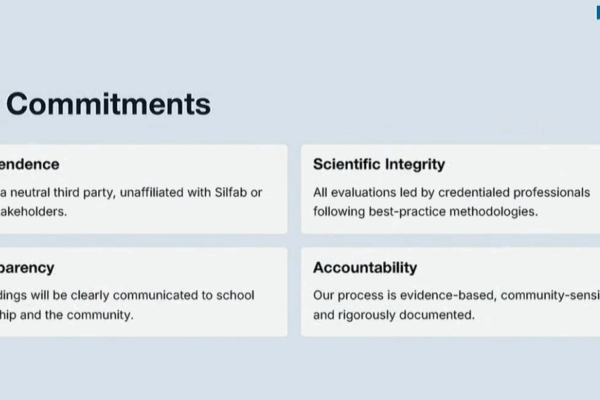Click the word 'rigorously' in Accountability card
This screenshot has height=400, width=600.
click(367, 315)
